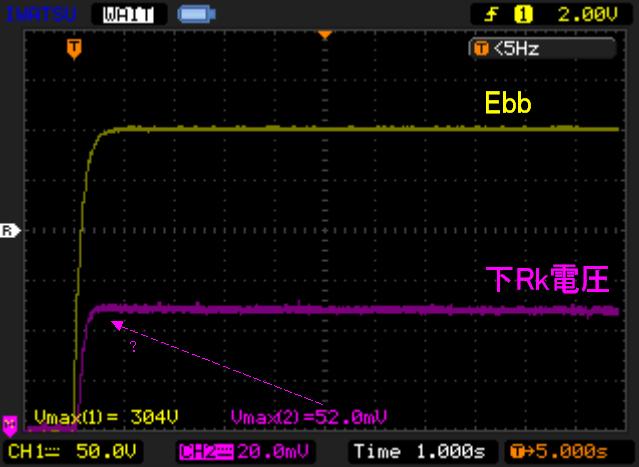This screenshot has height=467, width=639.
Task: Select the 2.00V trigger level readout
Action: tap(587, 15)
